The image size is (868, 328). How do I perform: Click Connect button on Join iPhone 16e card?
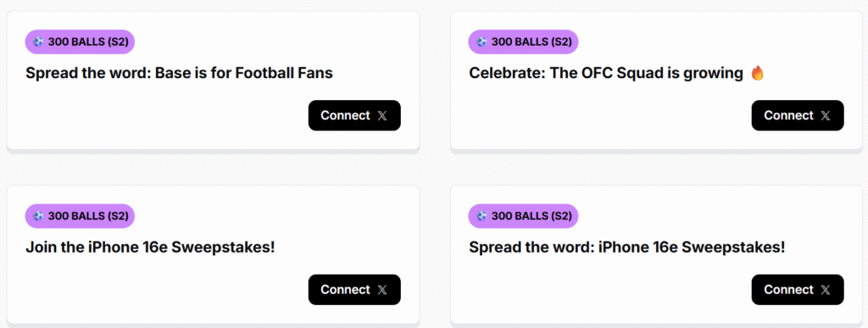point(354,290)
